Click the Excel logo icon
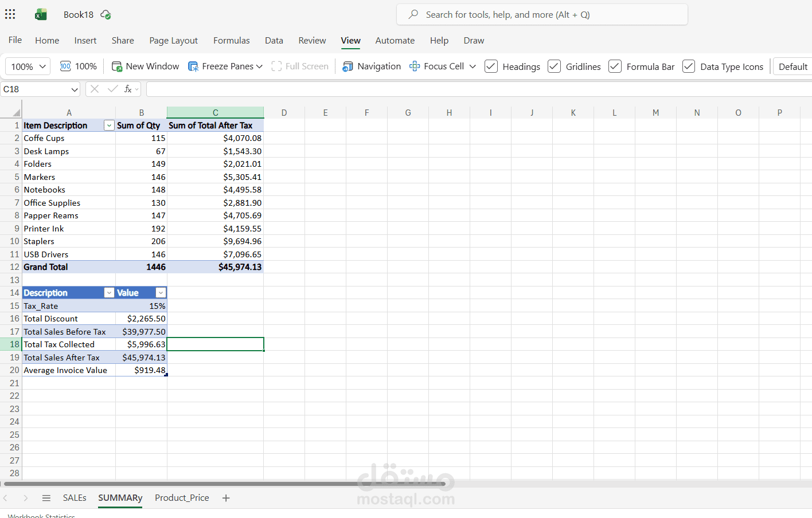Screen dimensions: 812x518 (x=41, y=14)
